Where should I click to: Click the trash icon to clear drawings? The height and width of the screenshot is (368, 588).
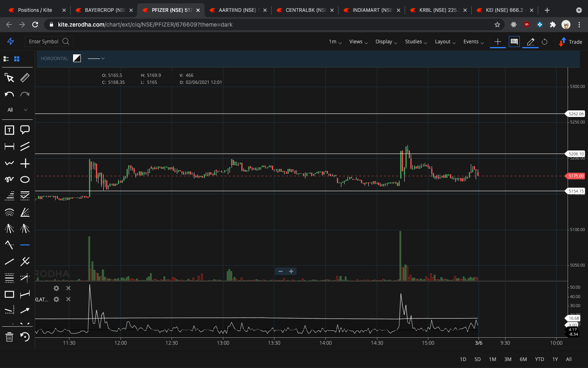click(9, 337)
